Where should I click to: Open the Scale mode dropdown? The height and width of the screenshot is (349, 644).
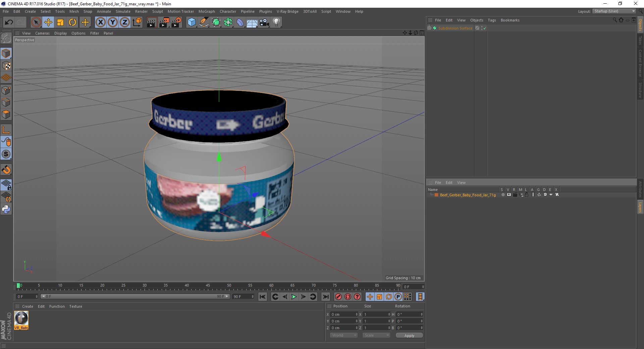[376, 335]
